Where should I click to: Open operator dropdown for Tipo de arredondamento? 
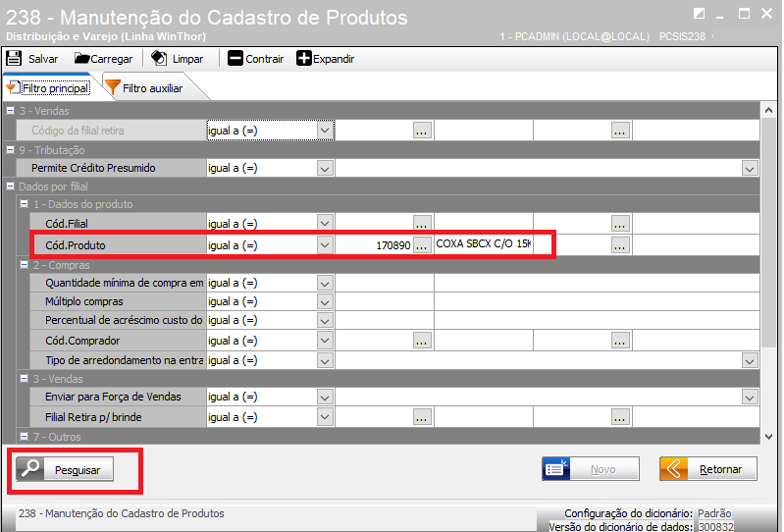click(325, 360)
